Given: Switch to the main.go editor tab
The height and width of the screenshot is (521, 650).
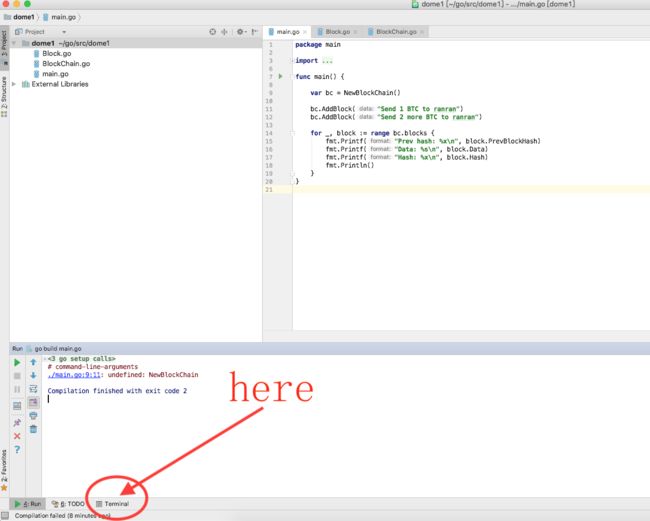Looking at the screenshot, I should 285,32.
